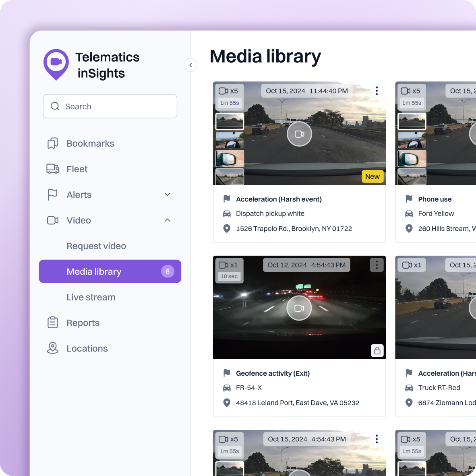Click the 10 sec duration label
This screenshot has height=476, width=476.
(229, 277)
